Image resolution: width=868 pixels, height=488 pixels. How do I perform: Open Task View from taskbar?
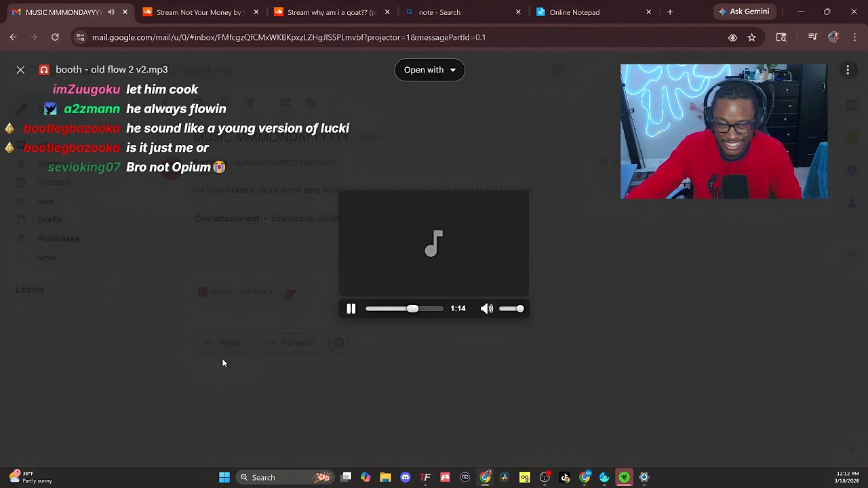(346, 477)
